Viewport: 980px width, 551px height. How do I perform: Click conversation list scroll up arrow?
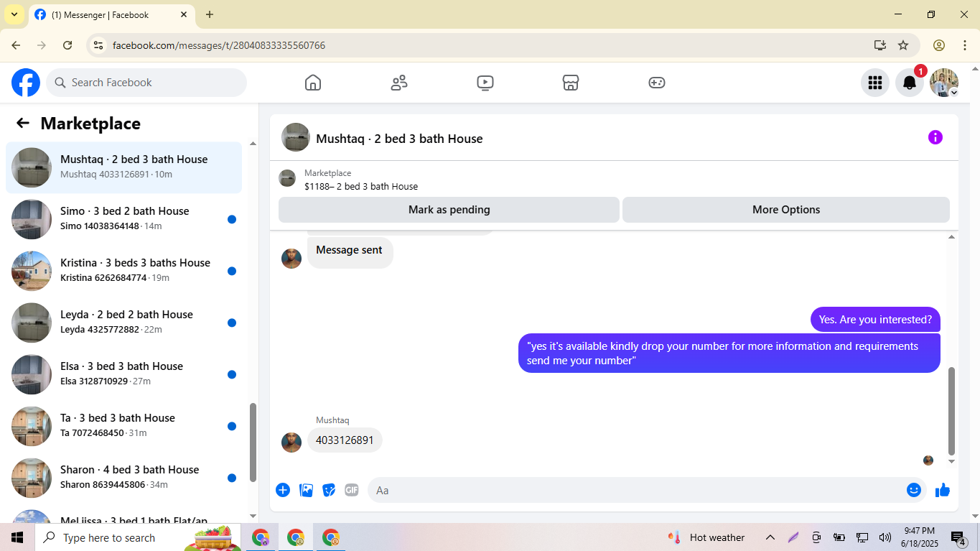point(253,144)
